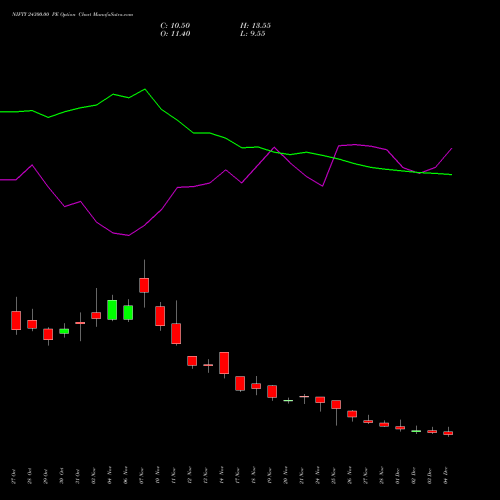The height and width of the screenshot is (500, 500).
Task: Select the red candlestick for 27 Oct
Action: point(16,320)
